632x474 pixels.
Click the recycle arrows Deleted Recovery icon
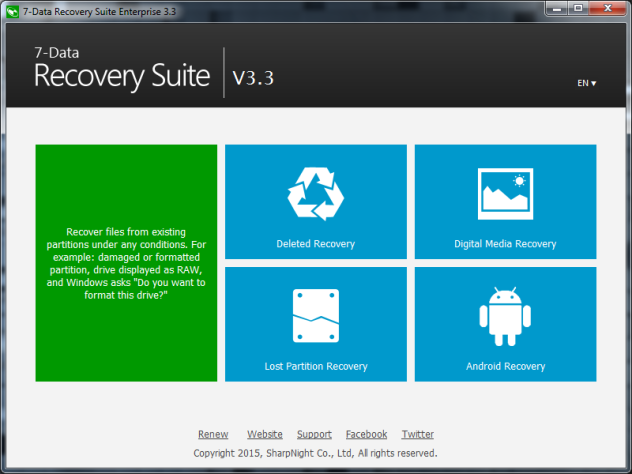[316, 194]
